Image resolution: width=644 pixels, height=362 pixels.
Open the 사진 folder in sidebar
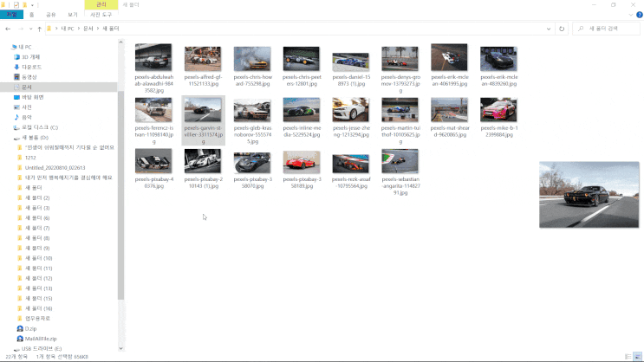(x=27, y=107)
